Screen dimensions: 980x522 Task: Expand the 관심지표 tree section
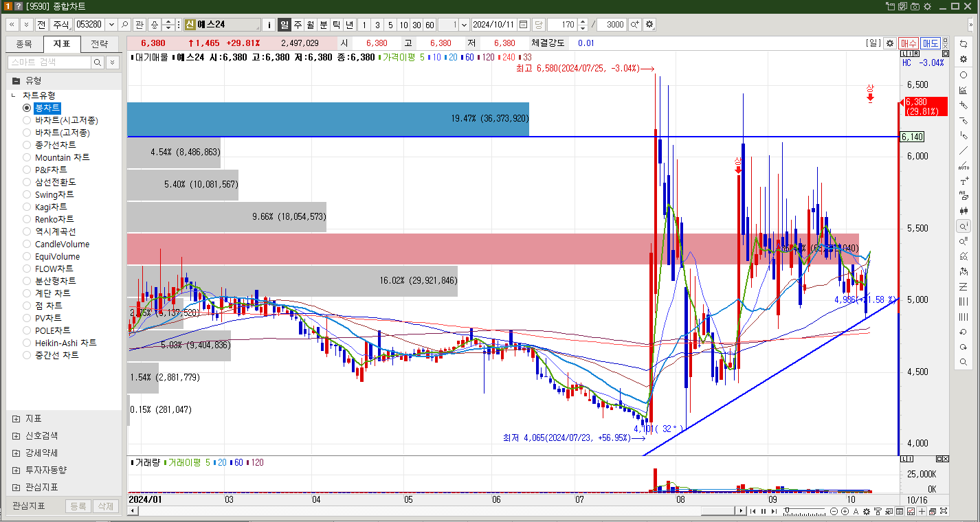click(x=16, y=487)
